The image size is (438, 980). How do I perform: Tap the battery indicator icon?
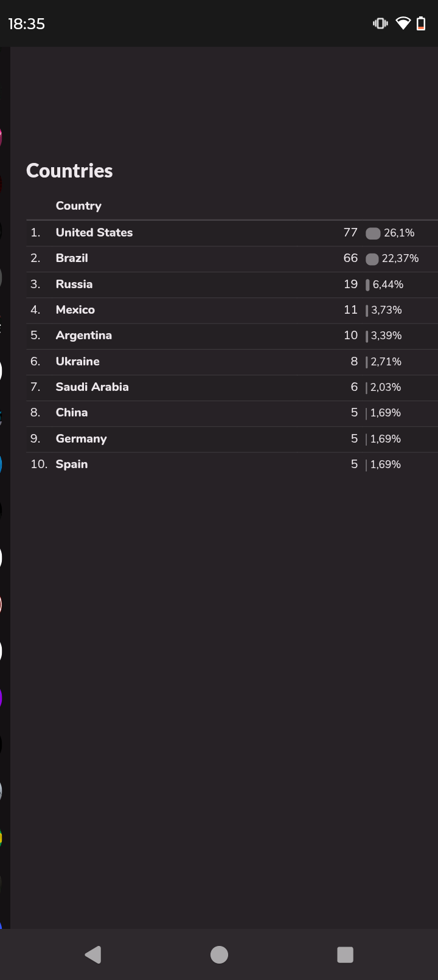tap(421, 24)
